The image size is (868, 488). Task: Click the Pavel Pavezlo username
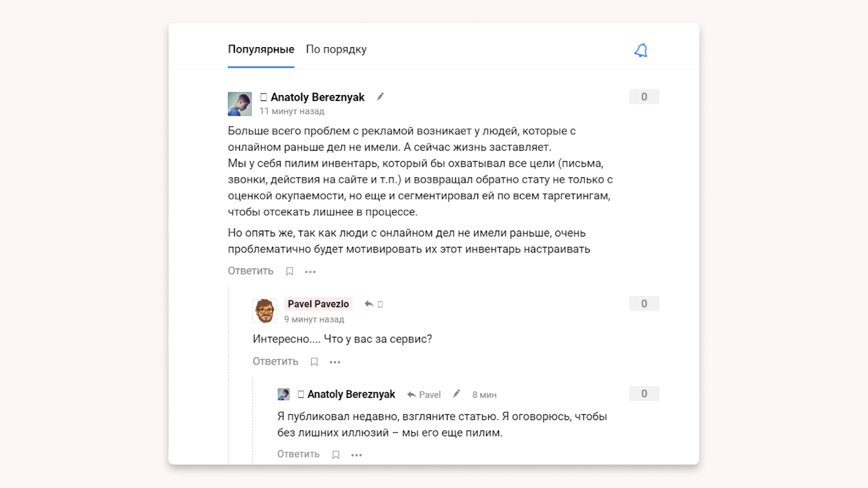point(318,304)
